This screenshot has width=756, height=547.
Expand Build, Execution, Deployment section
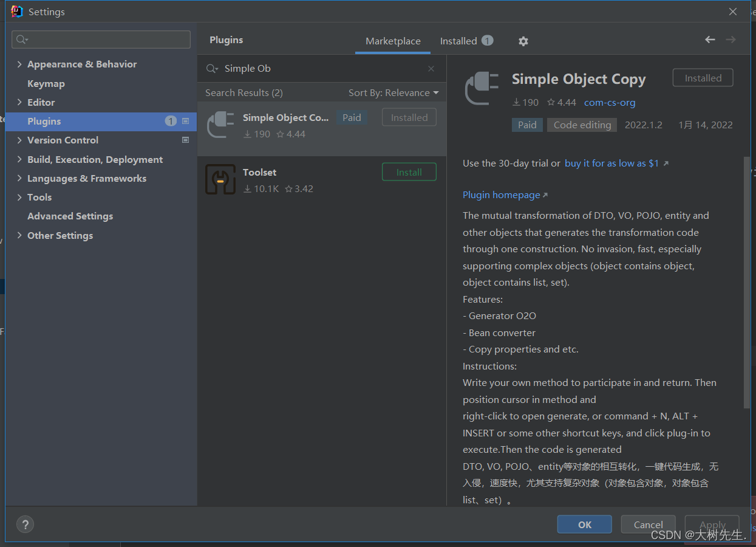pos(19,160)
